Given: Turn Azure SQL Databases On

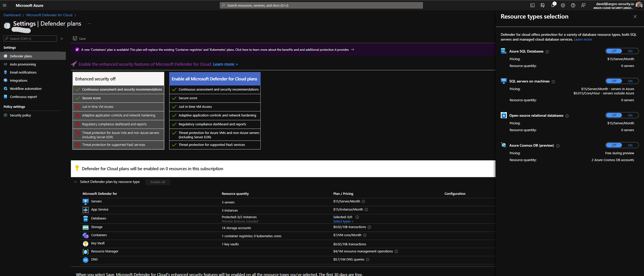Looking at the screenshot, I should [630, 51].
